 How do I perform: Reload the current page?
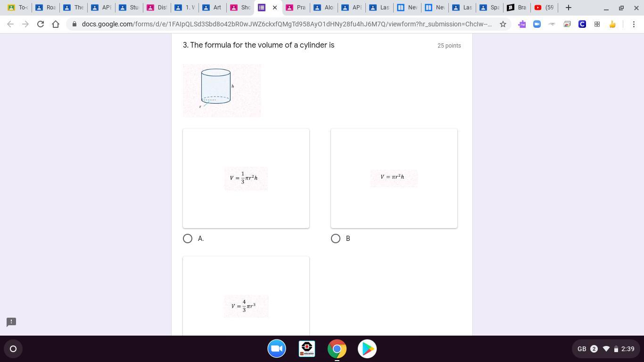41,24
